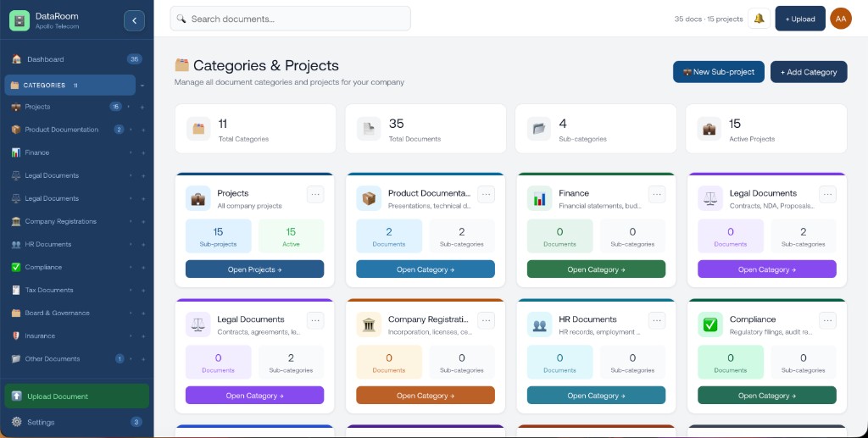Click the plus next to Finance in the sidebar
Image resolution: width=868 pixels, height=438 pixels.
pos(143,153)
